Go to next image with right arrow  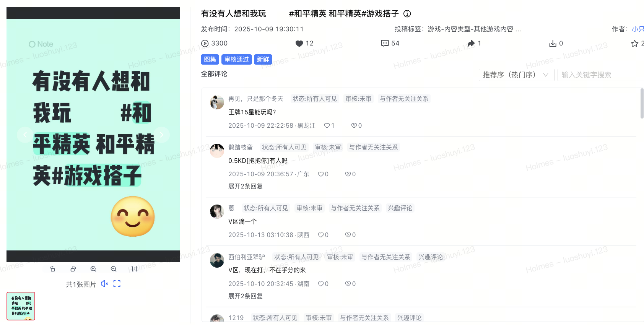[162, 135]
